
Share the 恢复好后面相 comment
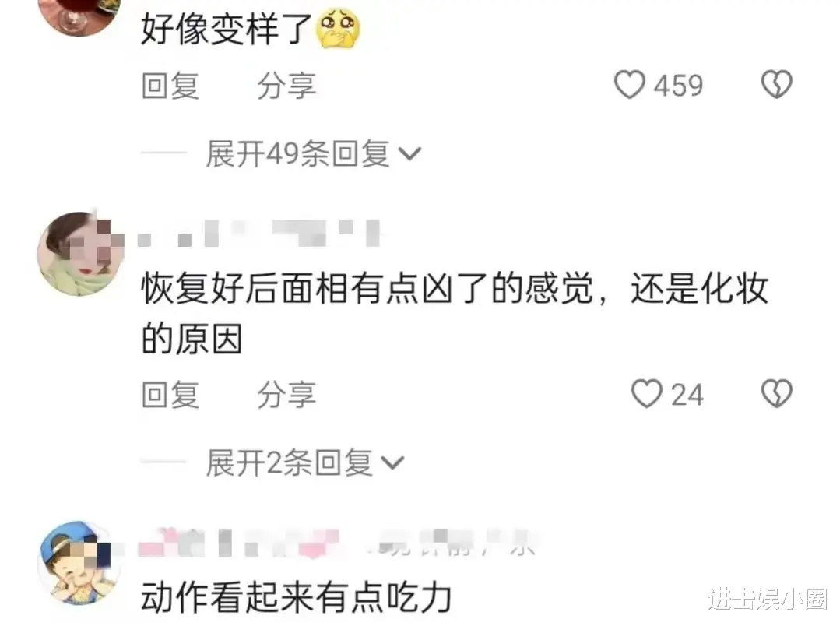[286, 395]
